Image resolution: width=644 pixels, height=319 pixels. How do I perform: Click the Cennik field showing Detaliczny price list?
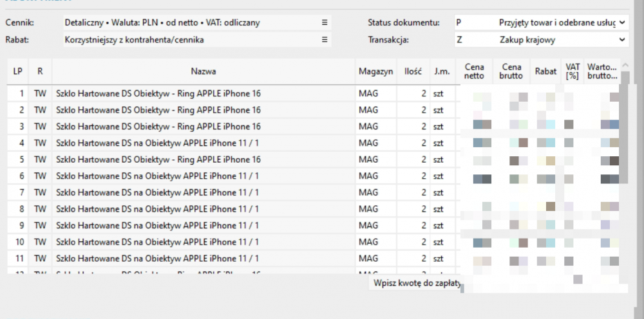coord(197,23)
